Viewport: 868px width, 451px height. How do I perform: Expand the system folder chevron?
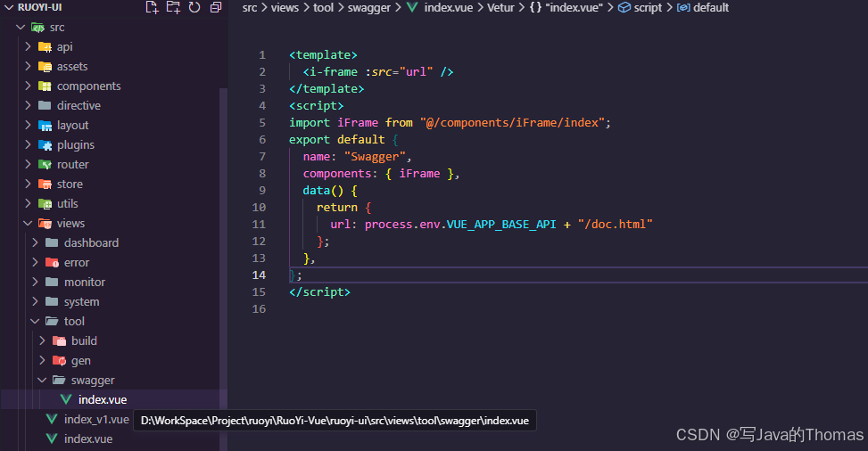coord(35,301)
